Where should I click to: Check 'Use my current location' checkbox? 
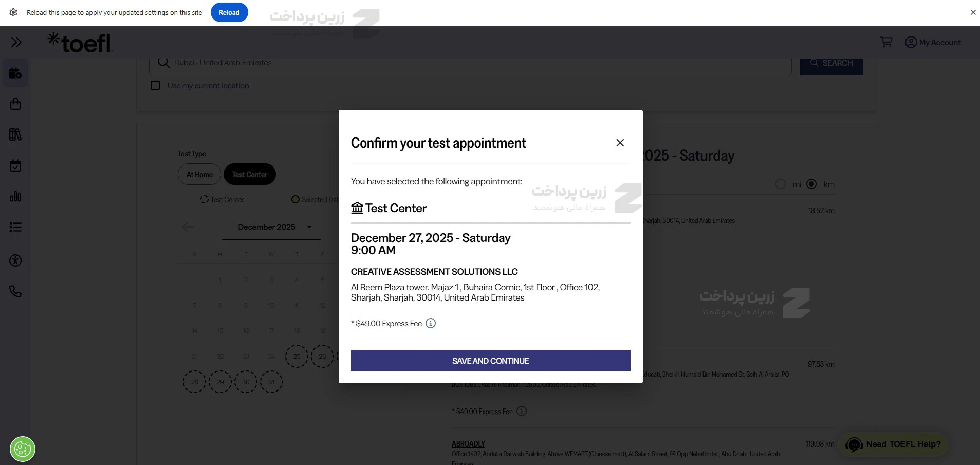click(155, 85)
